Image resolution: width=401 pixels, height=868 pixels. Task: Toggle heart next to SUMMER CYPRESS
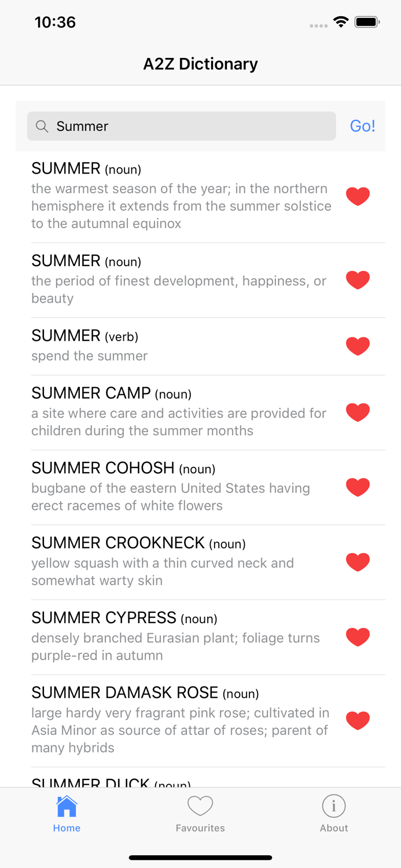tap(358, 637)
